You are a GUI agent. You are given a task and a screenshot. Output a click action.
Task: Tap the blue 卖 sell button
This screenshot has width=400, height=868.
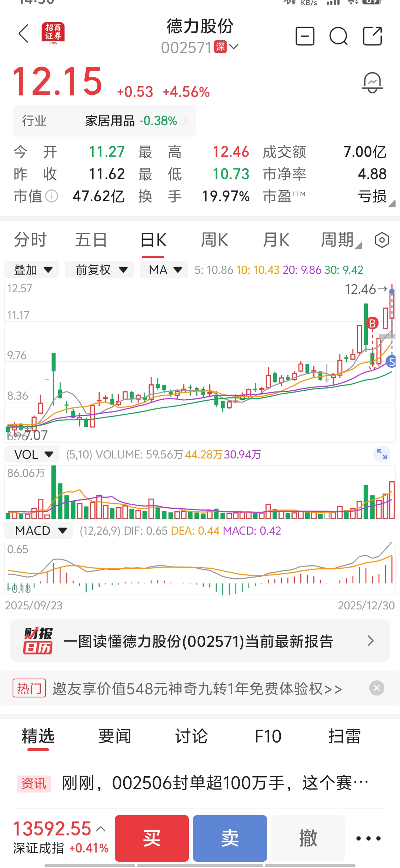coord(230,838)
